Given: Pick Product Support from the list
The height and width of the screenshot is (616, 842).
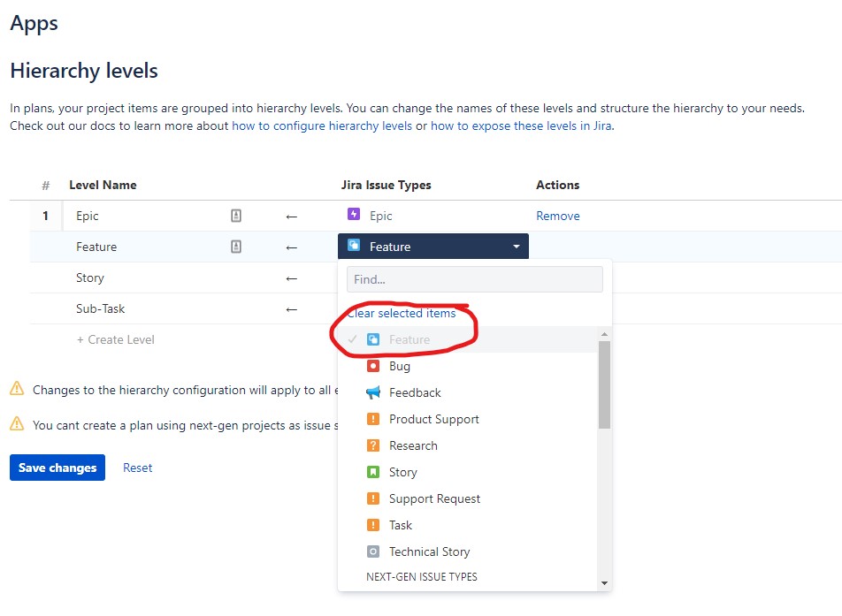Looking at the screenshot, I should pos(468,419).
